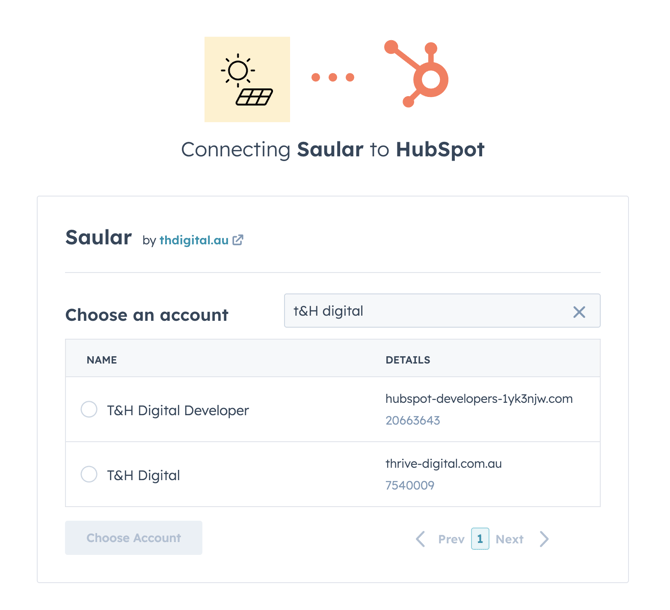Select the T&H Digital Developer radio button
The width and height of the screenshot is (670, 610).
click(89, 409)
